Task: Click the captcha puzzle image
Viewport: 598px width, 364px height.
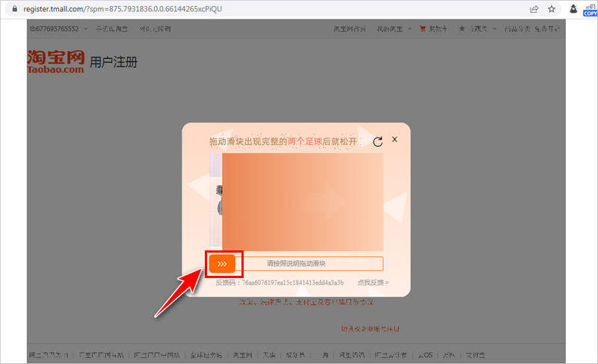Action: (x=302, y=202)
